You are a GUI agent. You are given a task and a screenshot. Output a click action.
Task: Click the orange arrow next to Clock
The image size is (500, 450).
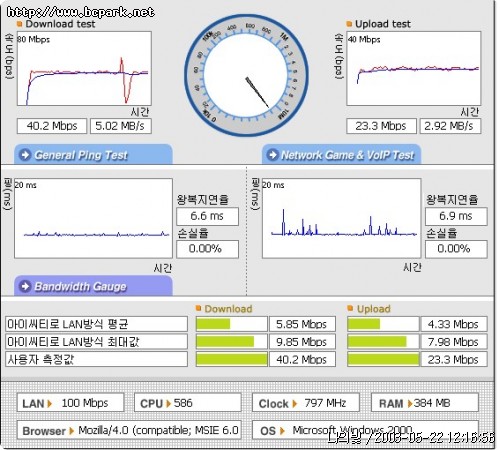(295, 404)
